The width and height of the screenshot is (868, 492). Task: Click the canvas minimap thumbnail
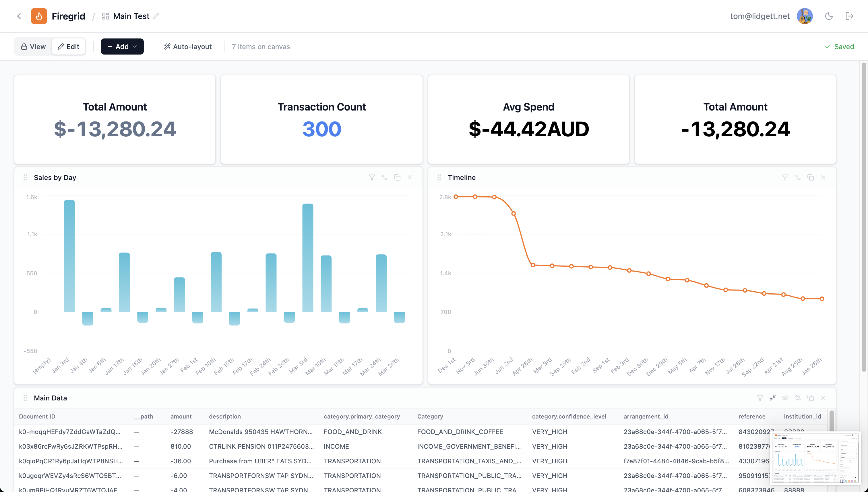(815, 458)
